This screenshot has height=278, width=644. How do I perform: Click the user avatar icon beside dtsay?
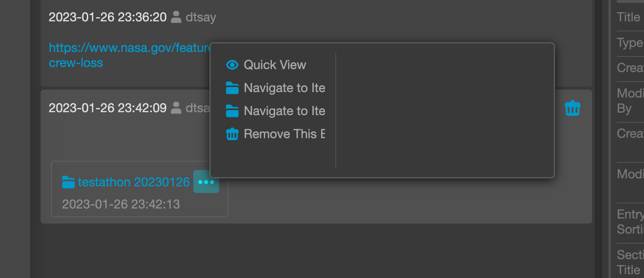pos(176,17)
